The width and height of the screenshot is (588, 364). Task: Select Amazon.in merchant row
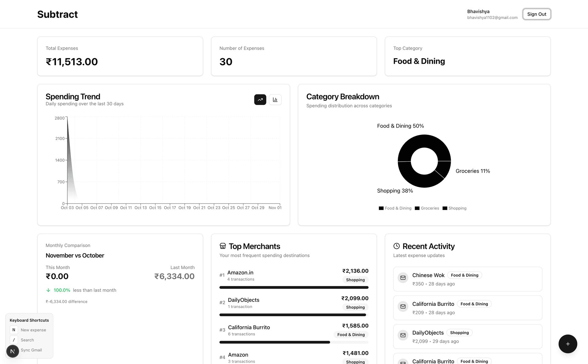(x=240, y=275)
